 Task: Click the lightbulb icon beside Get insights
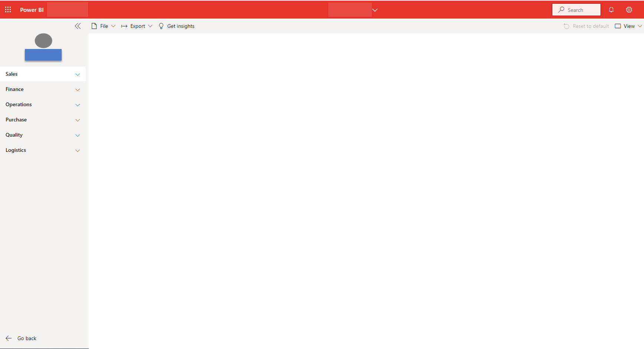[x=161, y=26]
